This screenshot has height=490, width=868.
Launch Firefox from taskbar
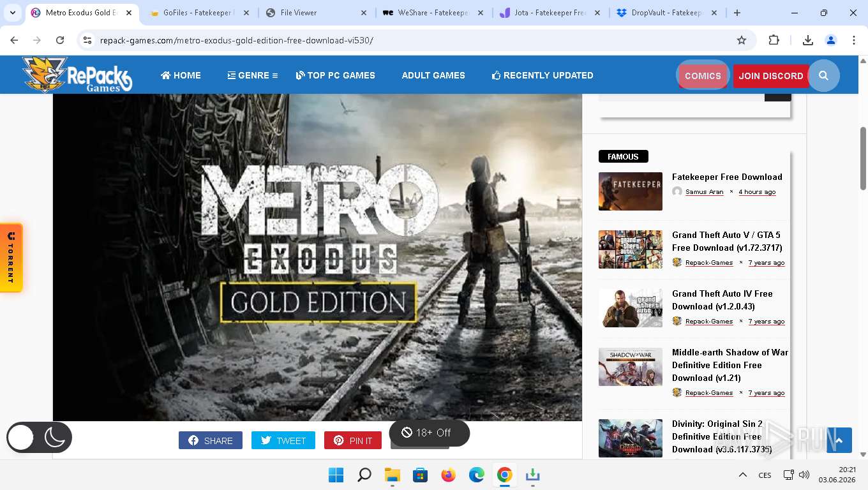(x=449, y=475)
